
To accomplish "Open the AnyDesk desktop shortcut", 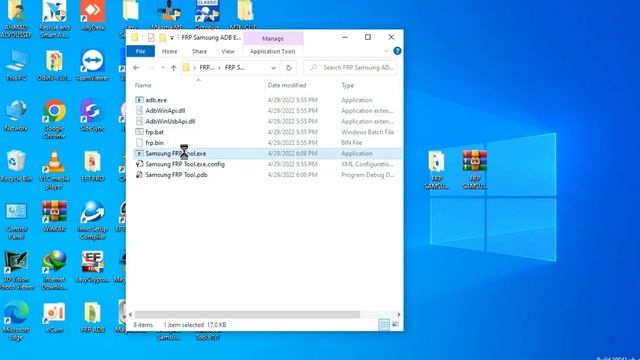I will (x=93, y=15).
